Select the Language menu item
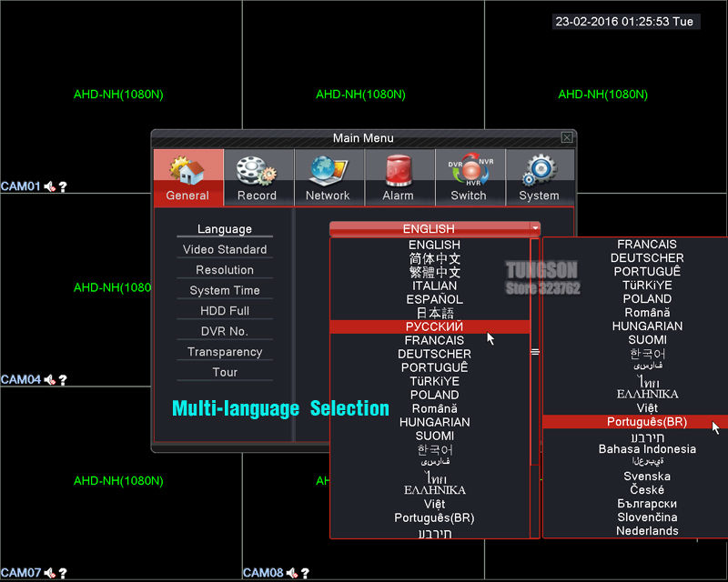The image size is (728, 582). [x=225, y=229]
